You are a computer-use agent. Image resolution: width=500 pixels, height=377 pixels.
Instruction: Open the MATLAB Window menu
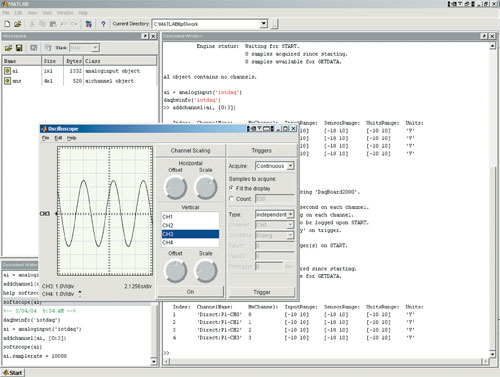pos(65,13)
